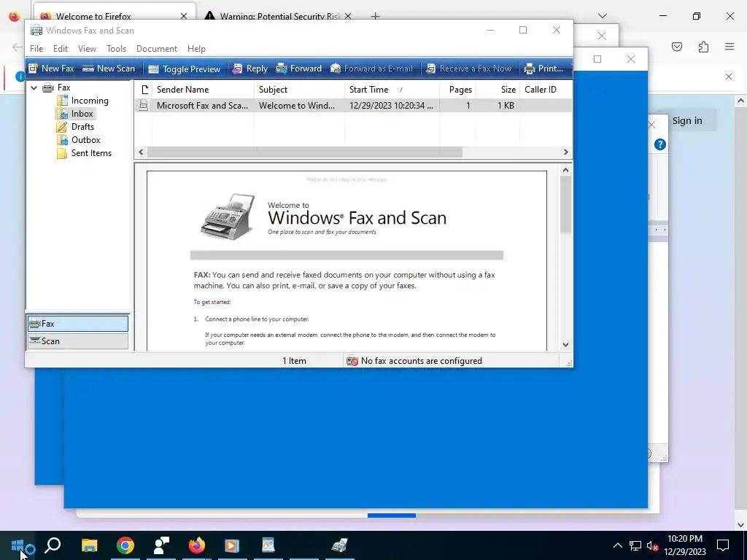Click the fax machine image in preview
Image resolution: width=747 pixels, height=560 pixels.
[x=228, y=217]
